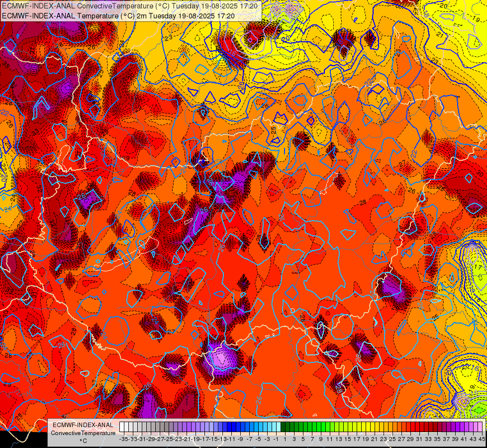The image size is (487, 448).
Task: Click the -9 value on the legend scale
Action: tap(240, 439)
